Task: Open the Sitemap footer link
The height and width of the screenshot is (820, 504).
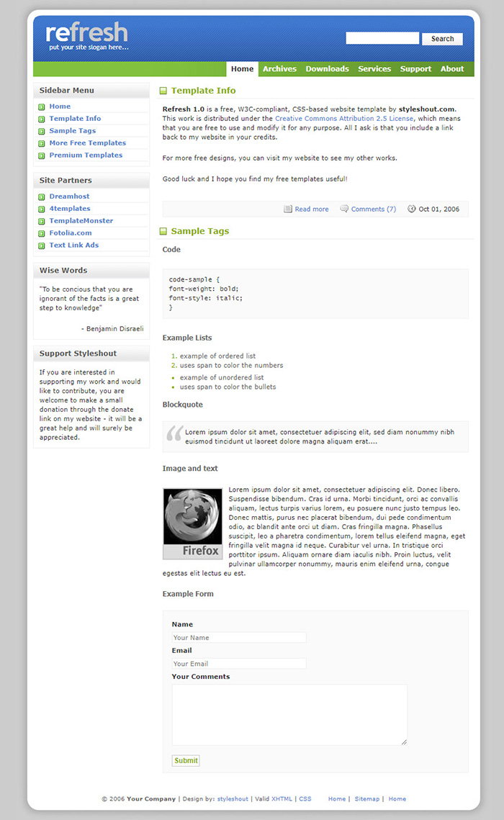Action: pos(366,798)
